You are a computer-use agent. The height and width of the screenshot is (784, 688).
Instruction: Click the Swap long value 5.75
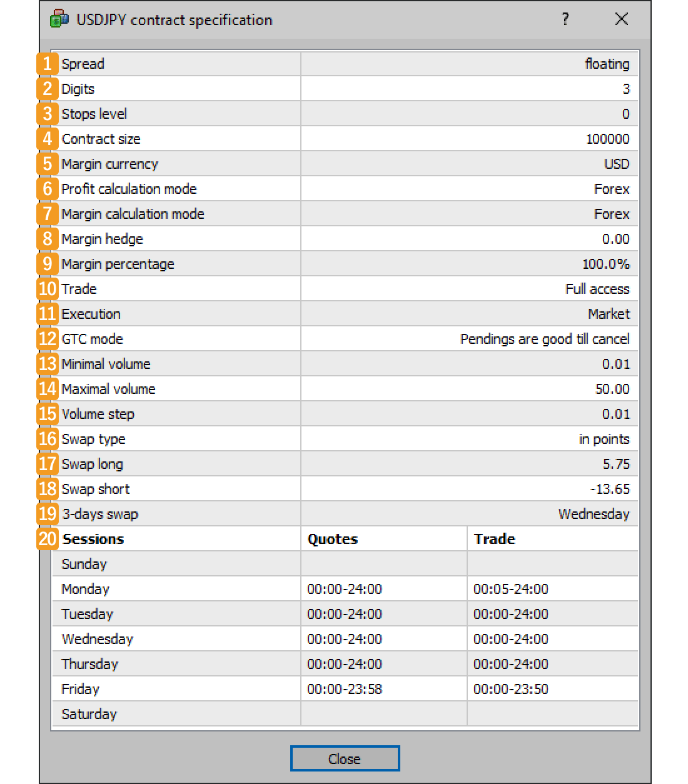point(615,464)
